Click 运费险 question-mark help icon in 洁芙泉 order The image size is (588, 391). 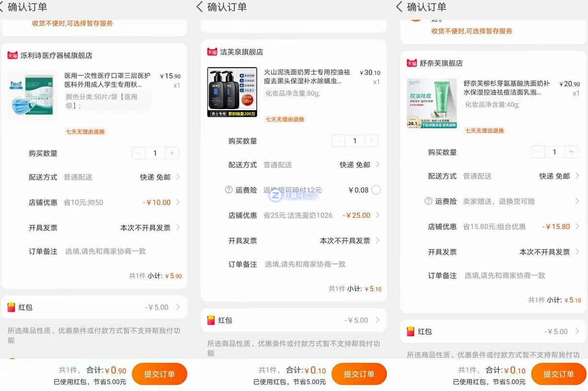coord(229,190)
